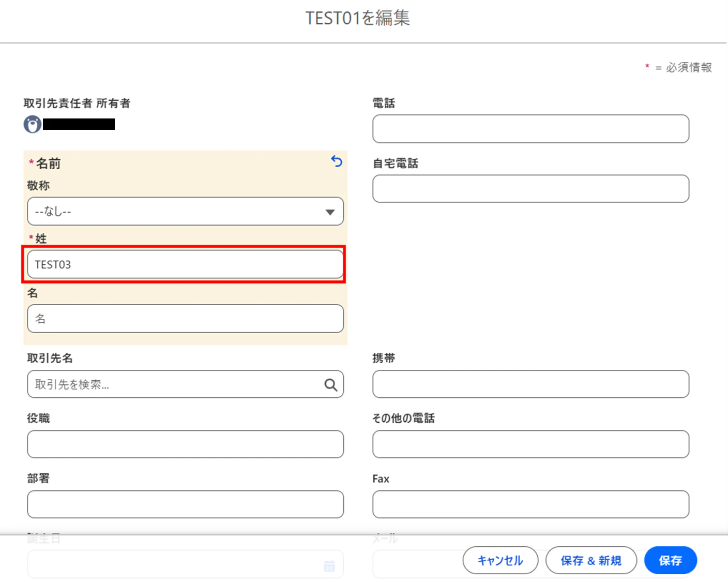This screenshot has height=582, width=728.
Task: Click the magnifier in 取引先名 search field
Action: (331, 384)
